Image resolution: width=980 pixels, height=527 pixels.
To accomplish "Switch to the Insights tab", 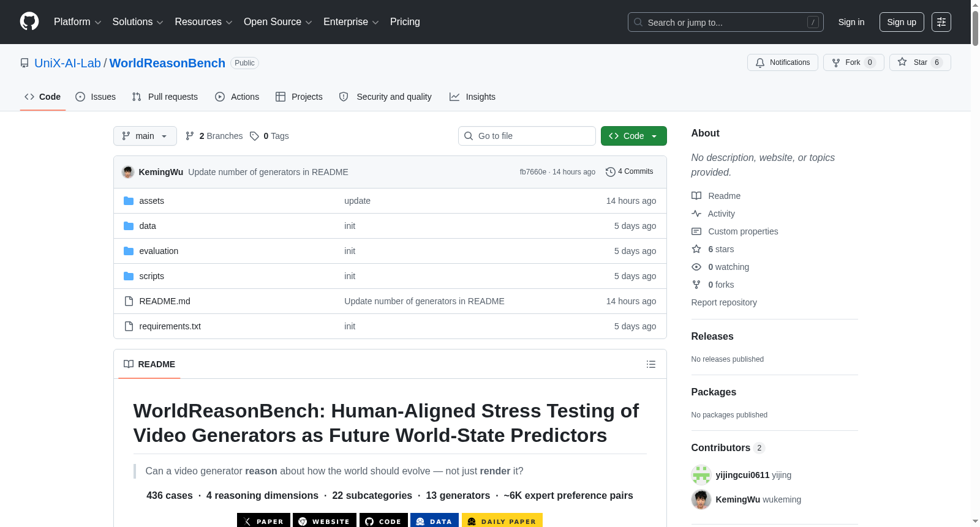I will 472,97.
